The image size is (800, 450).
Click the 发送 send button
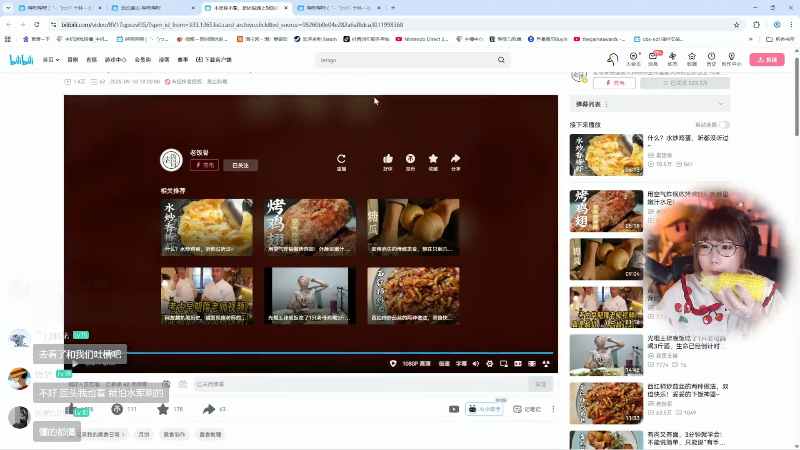coord(541,384)
